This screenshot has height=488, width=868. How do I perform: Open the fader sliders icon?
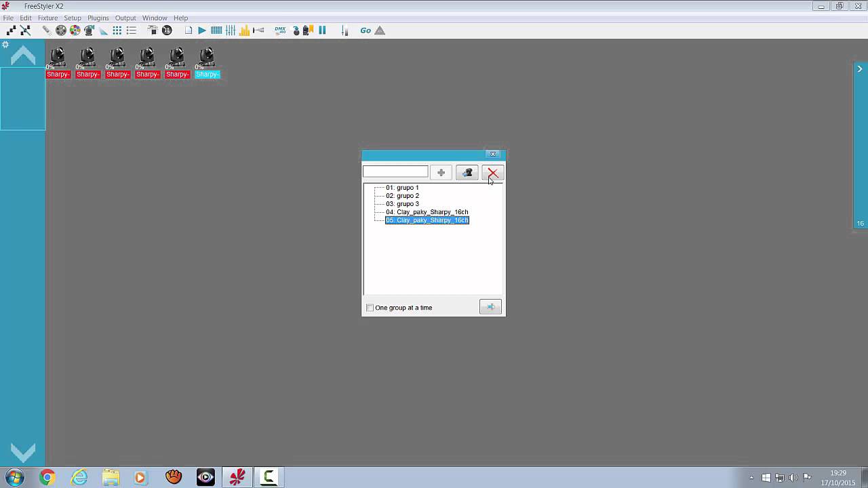231,30
